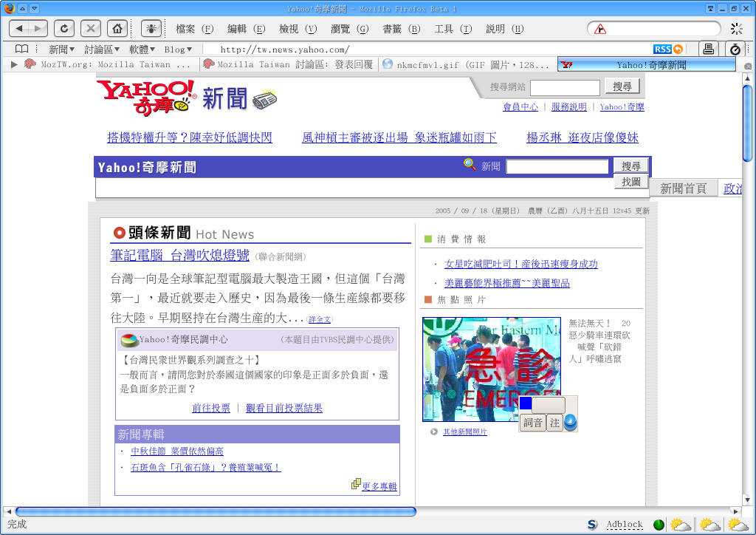Open the bookmarks book icon

tap(22, 50)
